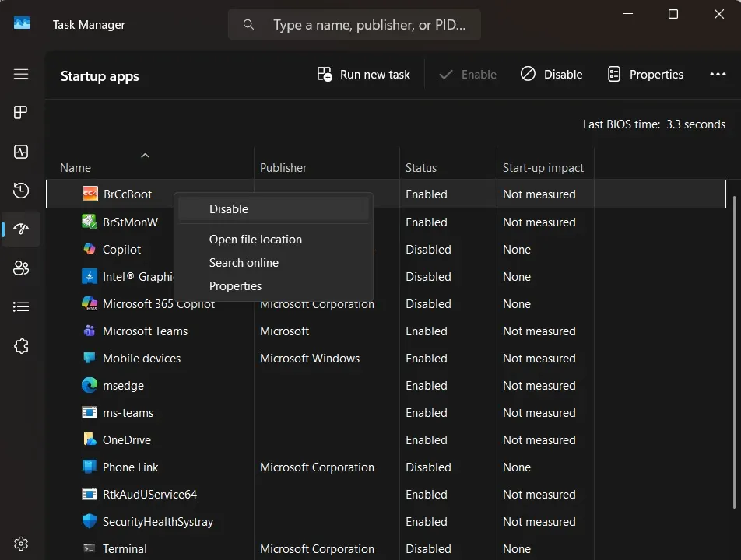Viewport: 741px width, 560px height.
Task: Open the Services view icon
Action: tap(21, 345)
